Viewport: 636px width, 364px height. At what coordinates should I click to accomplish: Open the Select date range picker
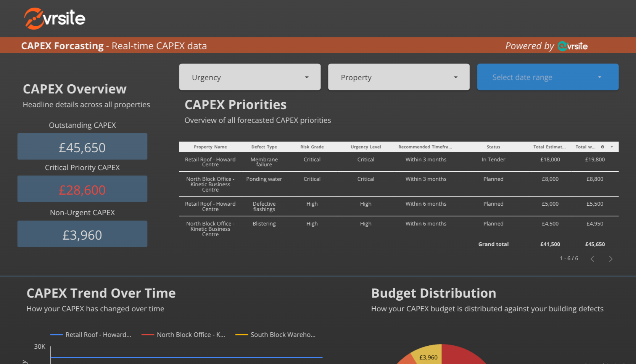point(548,77)
